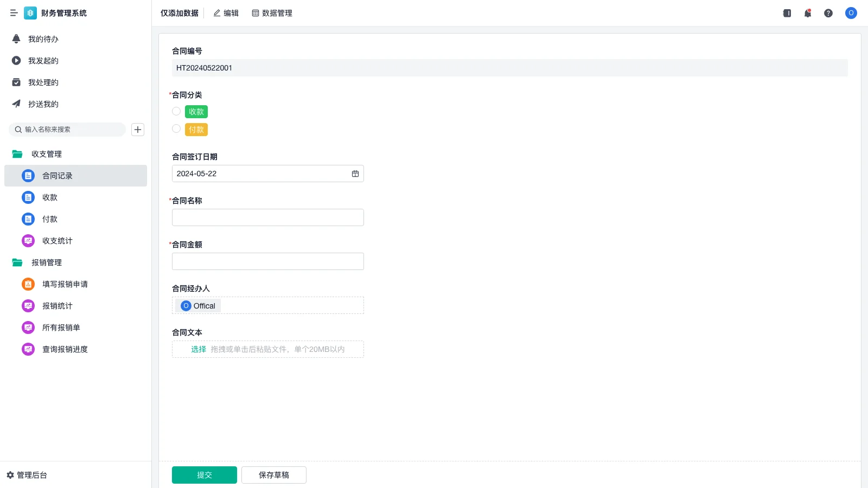
Task: Click the orange 付款 tag label
Action: click(x=196, y=130)
